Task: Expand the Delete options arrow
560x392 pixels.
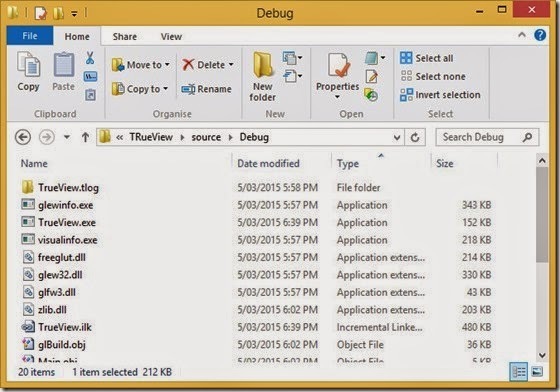Action: (231, 65)
